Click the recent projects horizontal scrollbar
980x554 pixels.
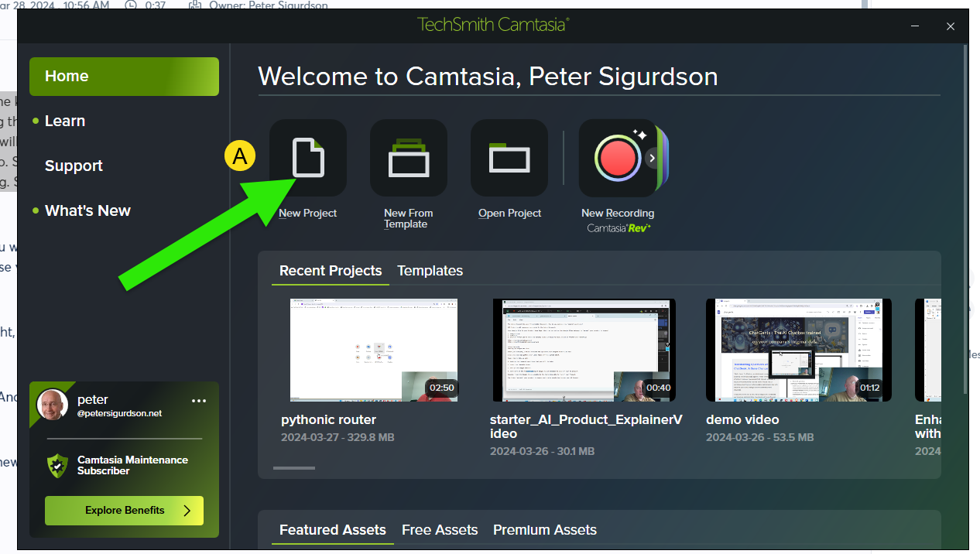(x=294, y=467)
